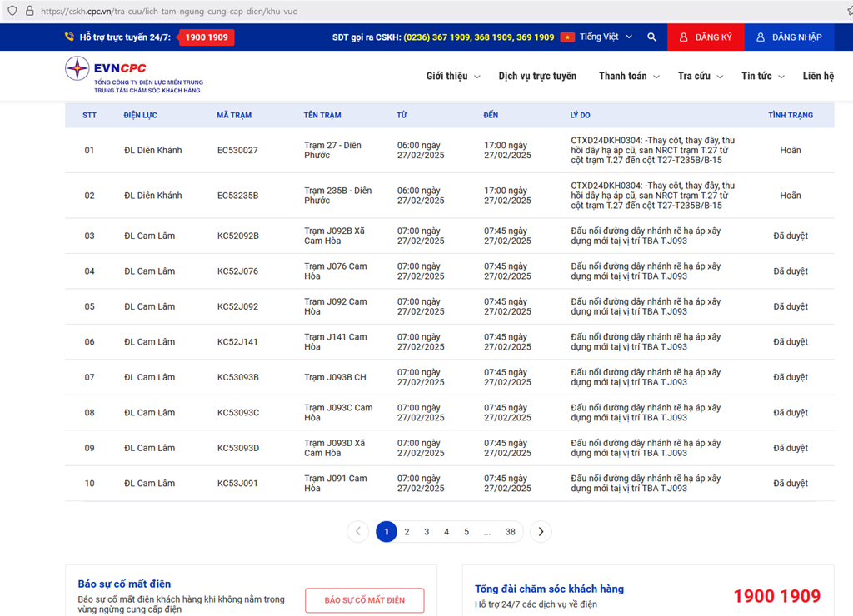
Task: Go to page 38 of results
Action: tap(510, 532)
